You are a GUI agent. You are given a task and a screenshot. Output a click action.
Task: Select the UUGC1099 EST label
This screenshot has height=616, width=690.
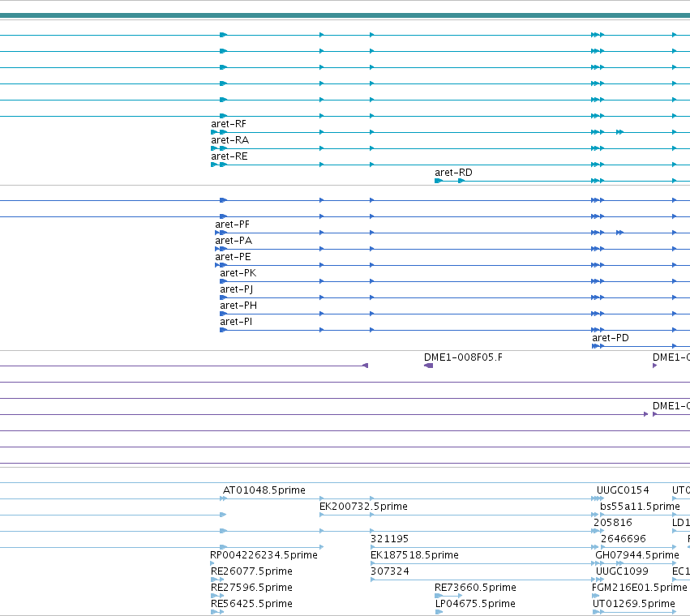(622, 571)
